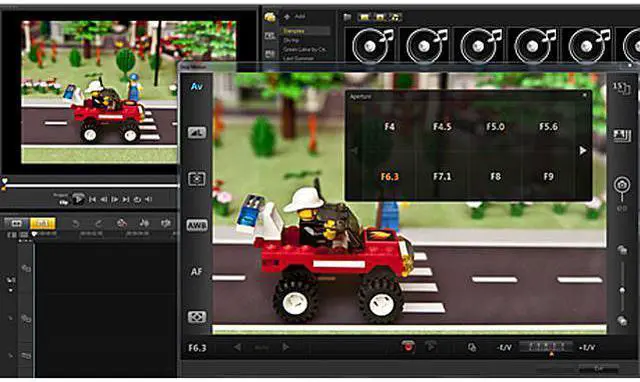This screenshot has height=382, width=640.
Task: Open image quality setting in stop motion sidebar
Action: [197, 133]
